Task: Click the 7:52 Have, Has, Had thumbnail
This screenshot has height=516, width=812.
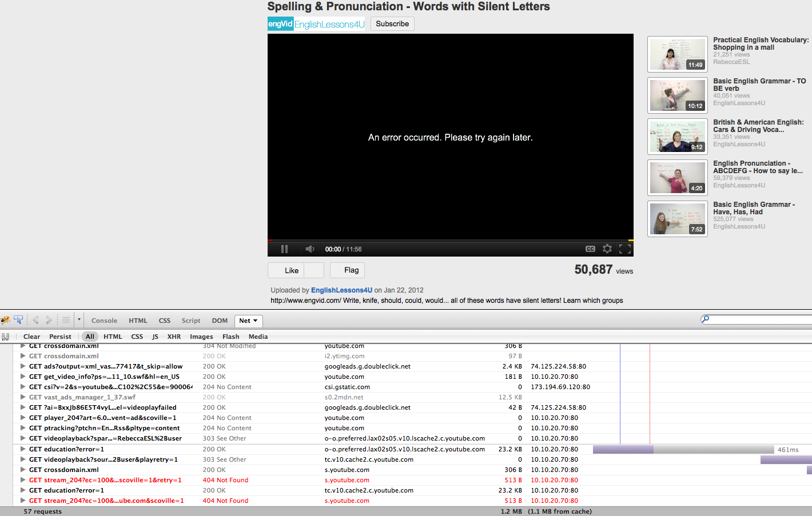Action: [678, 219]
